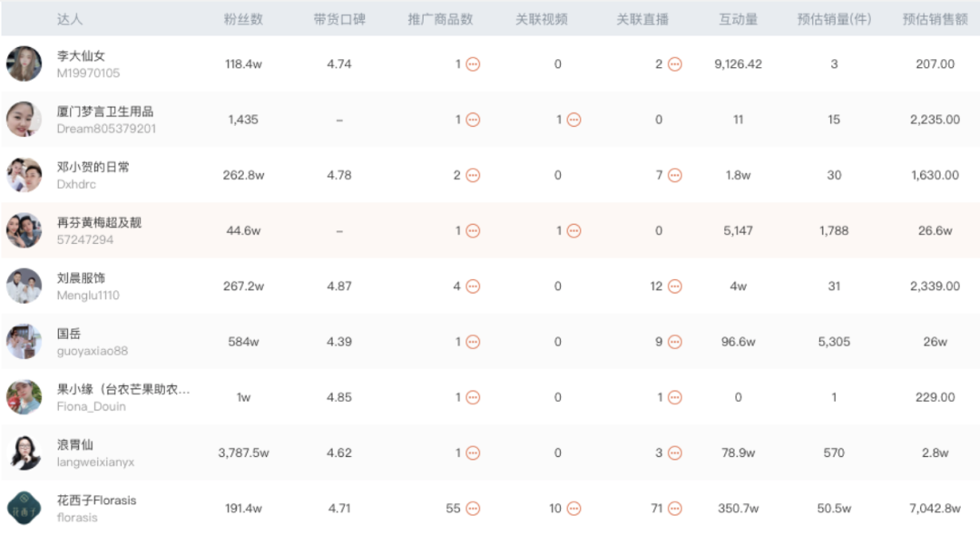
Task: Open details icon beside 刘晨服饰's 4 promoted products
Action: click(x=473, y=287)
